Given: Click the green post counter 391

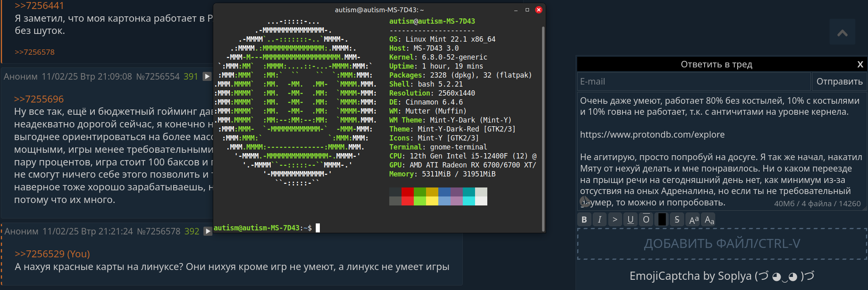Looking at the screenshot, I should click(191, 76).
